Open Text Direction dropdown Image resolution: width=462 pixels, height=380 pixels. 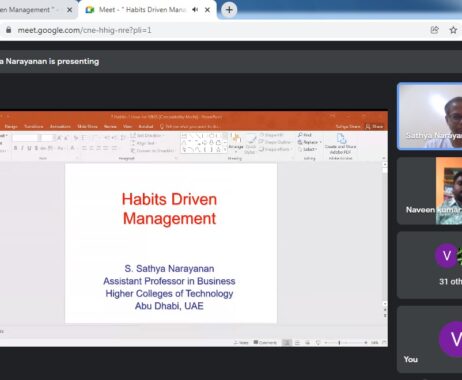coord(147,136)
